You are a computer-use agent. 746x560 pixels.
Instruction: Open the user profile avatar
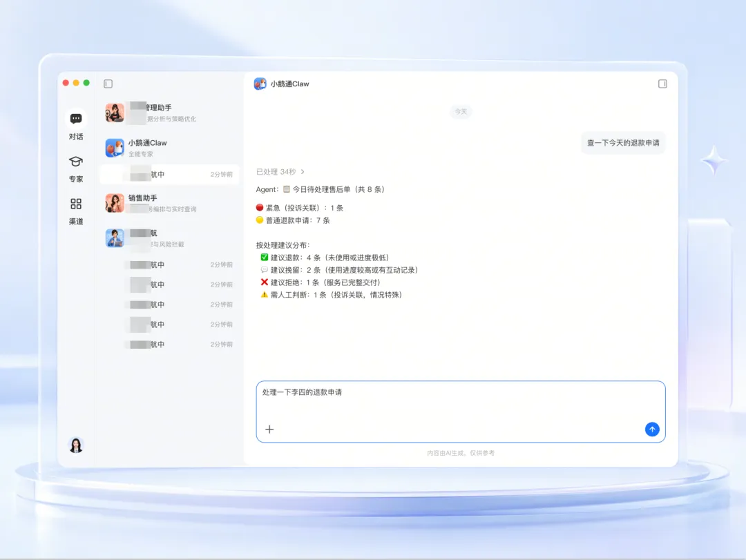pos(76,445)
